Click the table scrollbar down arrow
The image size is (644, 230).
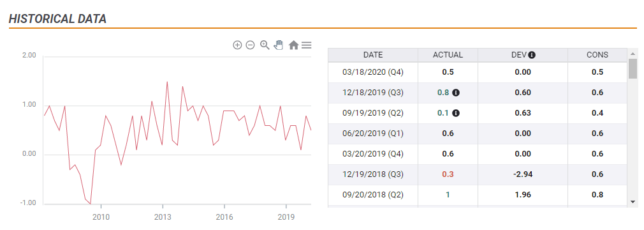pos(633,202)
